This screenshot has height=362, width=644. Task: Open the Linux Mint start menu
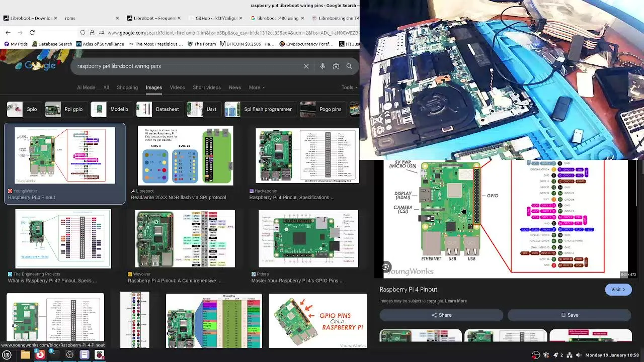(7, 355)
